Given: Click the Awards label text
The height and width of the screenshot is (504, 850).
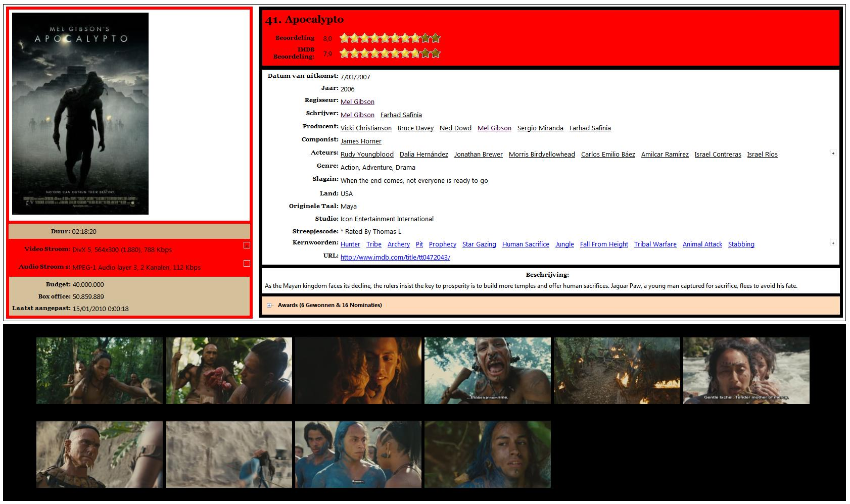Looking at the screenshot, I should (x=330, y=305).
